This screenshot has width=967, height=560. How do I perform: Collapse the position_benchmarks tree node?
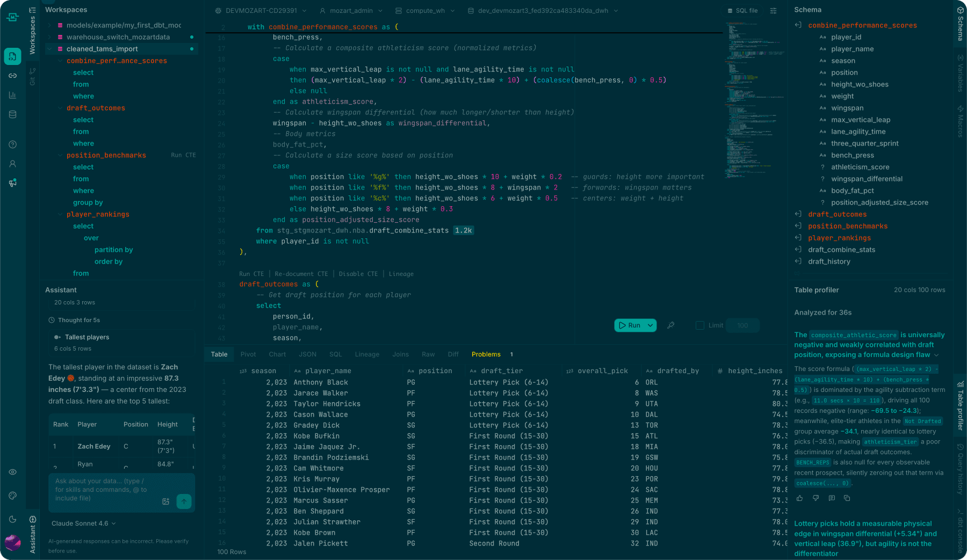tap(60, 155)
